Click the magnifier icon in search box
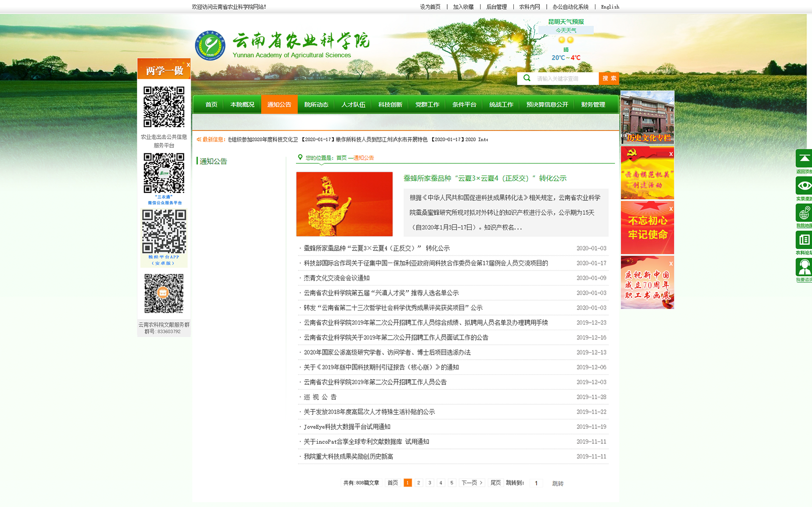This screenshot has width=812, height=507. pos(527,78)
